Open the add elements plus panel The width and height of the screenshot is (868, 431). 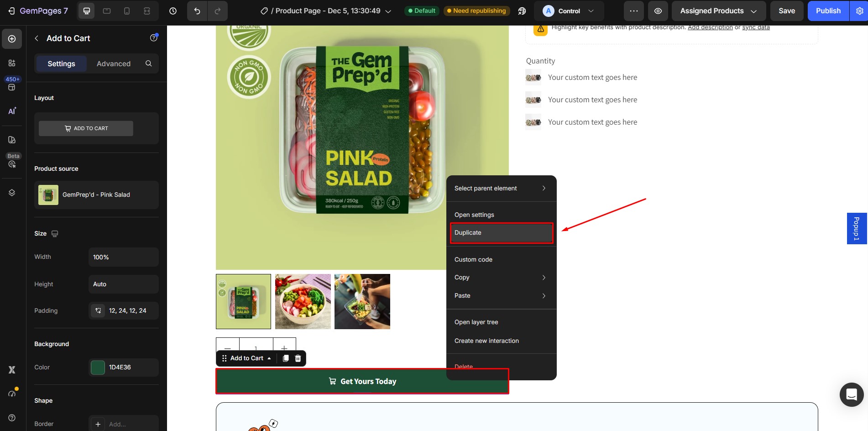pos(12,39)
